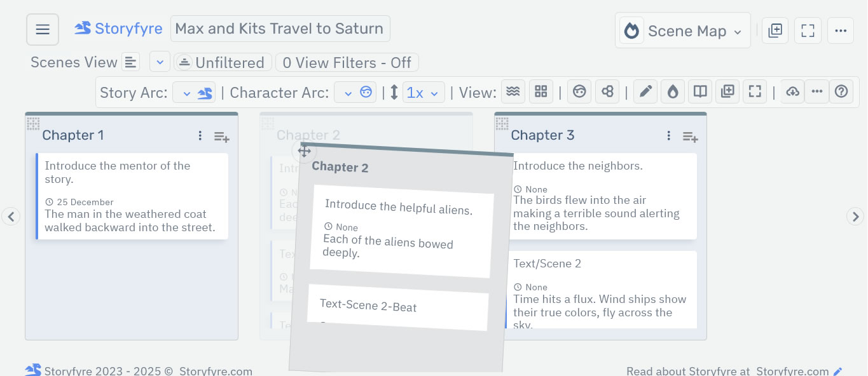Screen dimensions: 868x376
Task: Open the wave-style story flow view
Action: click(513, 91)
